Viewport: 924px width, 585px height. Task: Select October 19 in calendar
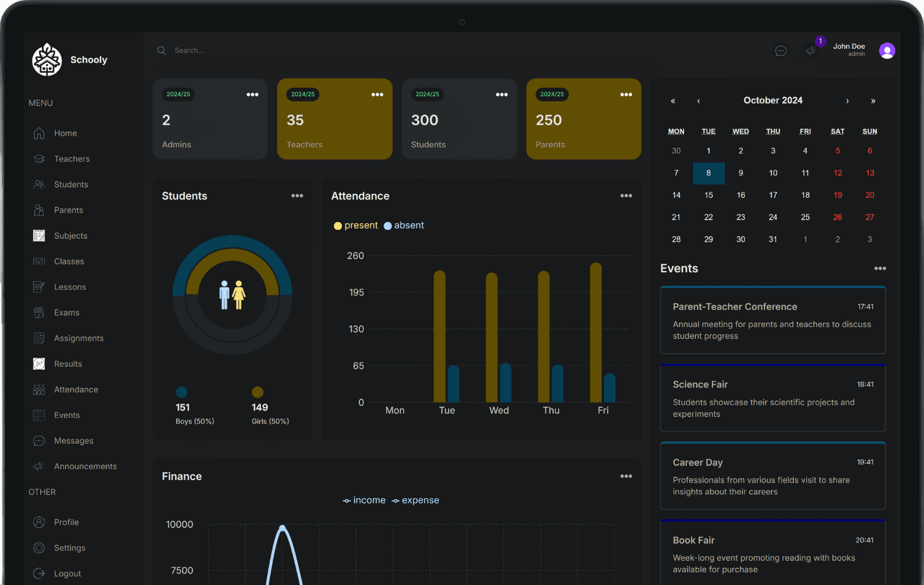point(838,195)
